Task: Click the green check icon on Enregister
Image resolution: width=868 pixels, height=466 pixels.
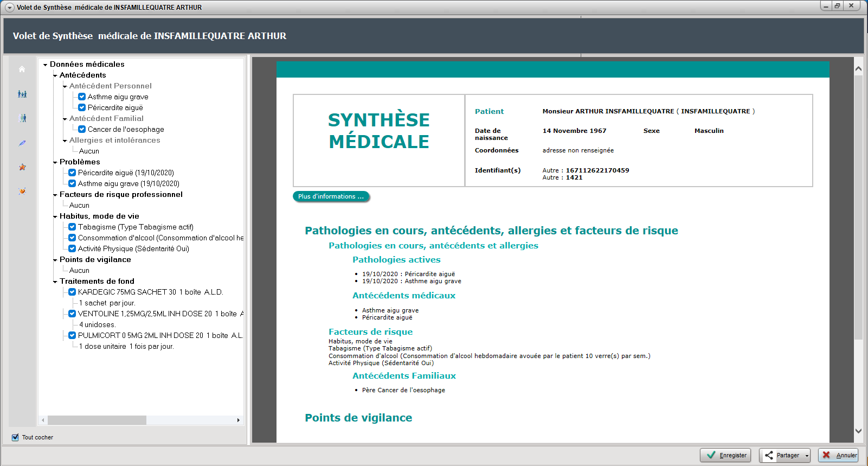Action: coord(711,455)
